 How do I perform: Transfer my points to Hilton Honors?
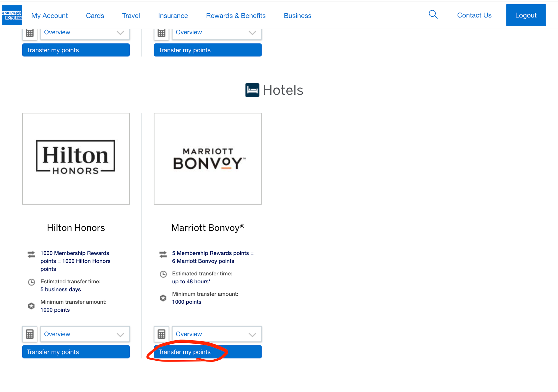76,352
